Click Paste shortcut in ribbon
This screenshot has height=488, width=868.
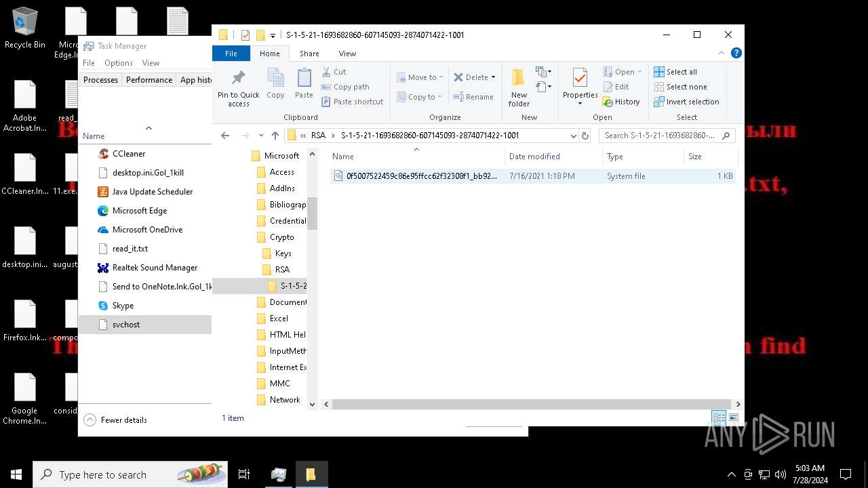click(x=352, y=102)
